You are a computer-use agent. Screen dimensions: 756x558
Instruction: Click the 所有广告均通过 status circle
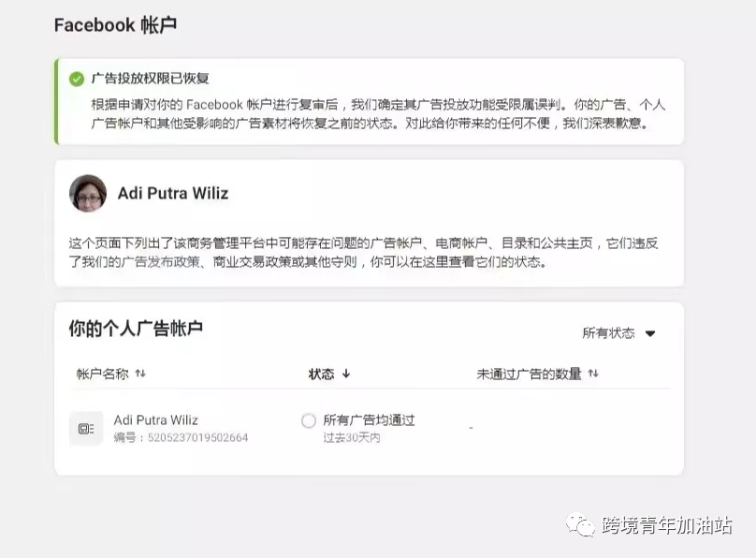[x=309, y=420]
